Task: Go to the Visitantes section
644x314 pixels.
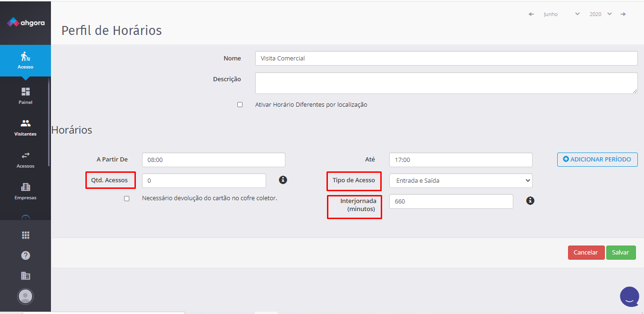Action: (25, 127)
